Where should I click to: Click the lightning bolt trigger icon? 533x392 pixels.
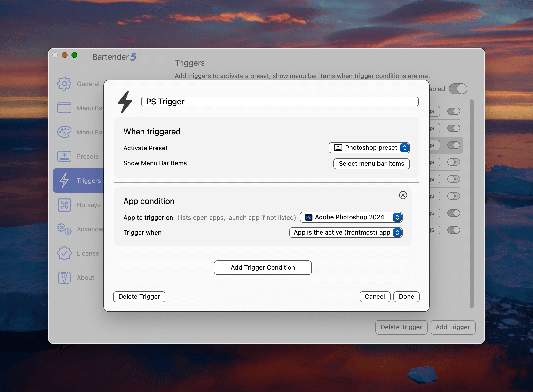pos(125,102)
